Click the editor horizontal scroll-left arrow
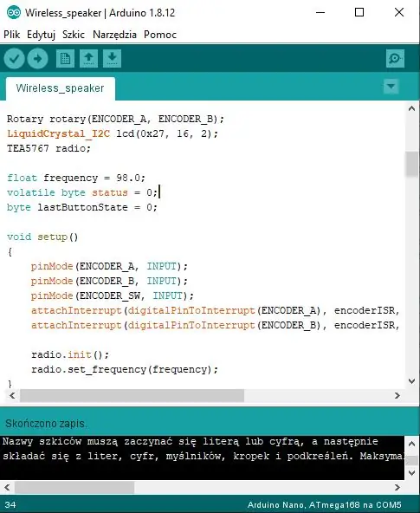Screen dimensions: 420x513 12,395
